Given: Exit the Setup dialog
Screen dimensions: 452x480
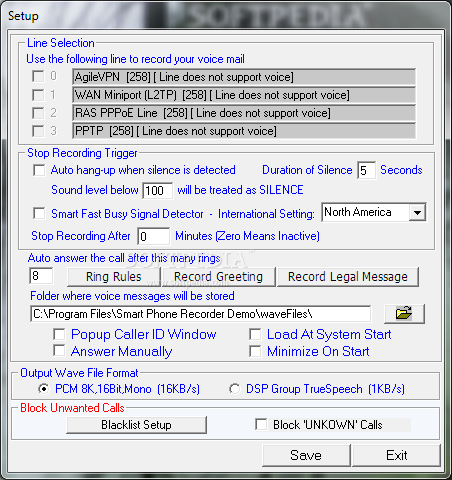Looking at the screenshot, I should 396,455.
